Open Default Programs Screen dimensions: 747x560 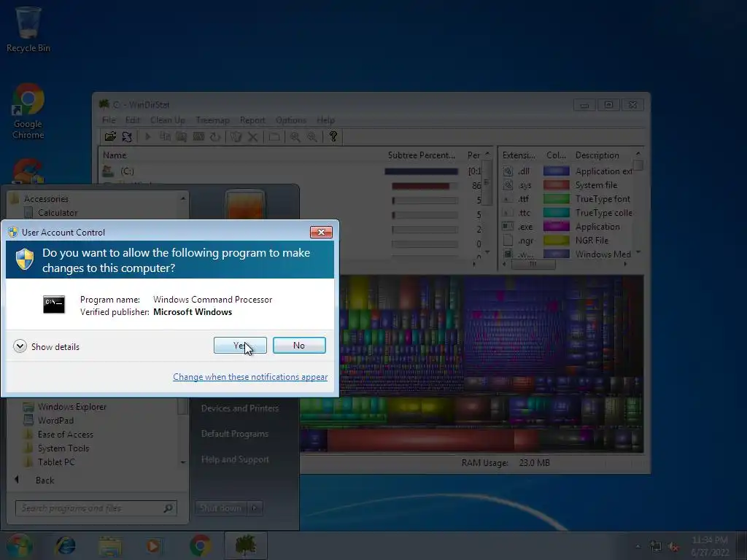tap(234, 434)
